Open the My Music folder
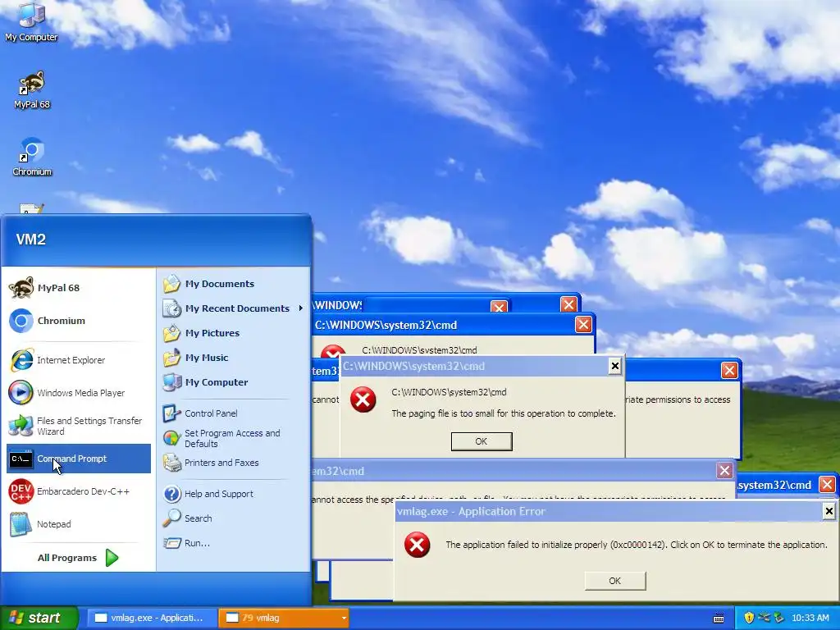Screen dimensions: 840x630 pos(233,358)
